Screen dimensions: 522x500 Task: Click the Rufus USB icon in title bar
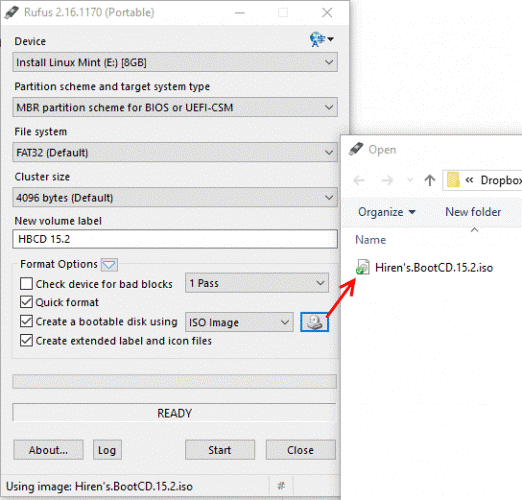pyautogui.click(x=12, y=12)
